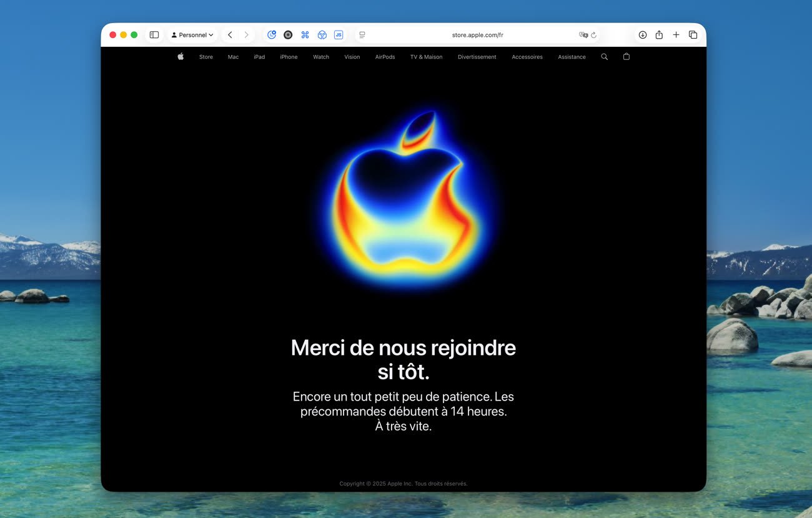The image size is (812, 518).
Task: Open the site search magnifier
Action: [x=604, y=56]
